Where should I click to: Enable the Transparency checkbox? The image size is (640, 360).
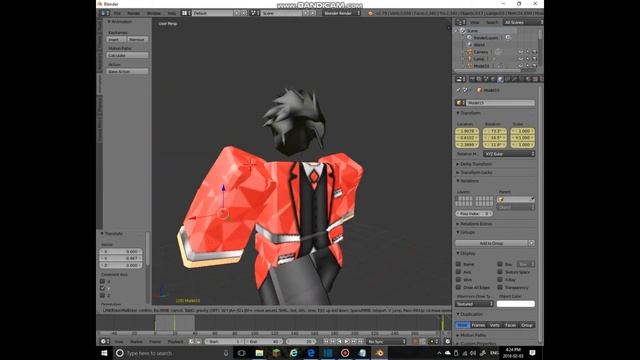click(x=500, y=287)
